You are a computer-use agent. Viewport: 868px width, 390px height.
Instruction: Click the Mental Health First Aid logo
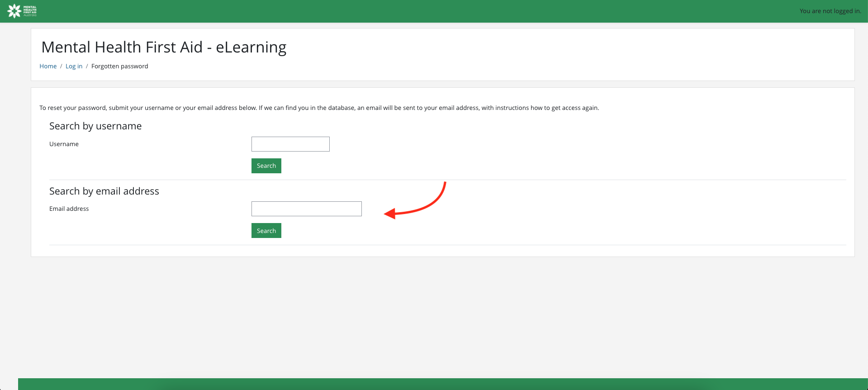[x=22, y=11]
